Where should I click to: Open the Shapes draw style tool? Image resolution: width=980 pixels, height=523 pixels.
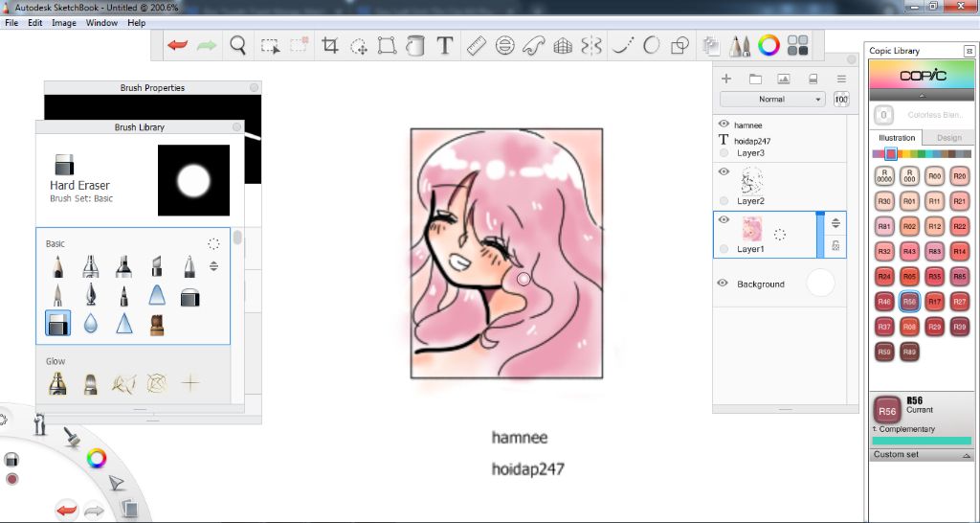pos(679,45)
